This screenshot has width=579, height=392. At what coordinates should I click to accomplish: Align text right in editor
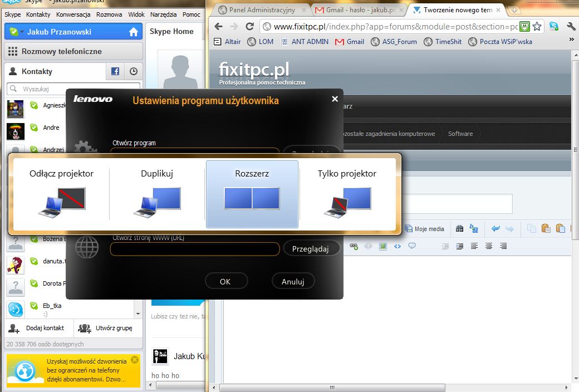(503, 246)
